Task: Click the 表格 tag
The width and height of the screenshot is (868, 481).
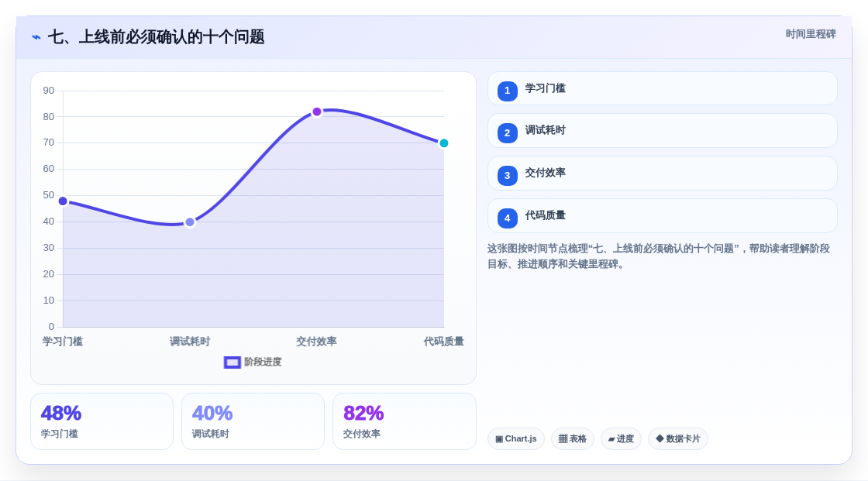Action: pos(573,439)
